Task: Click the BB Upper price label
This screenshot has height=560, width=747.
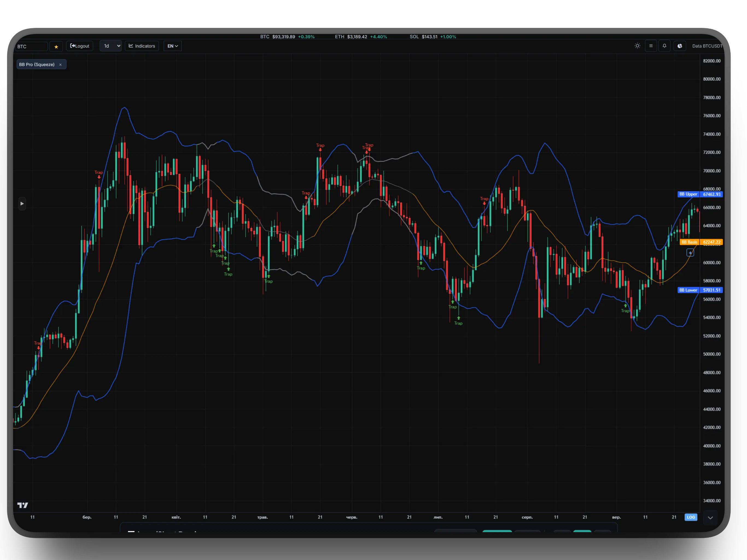Action: pyautogui.click(x=688, y=194)
